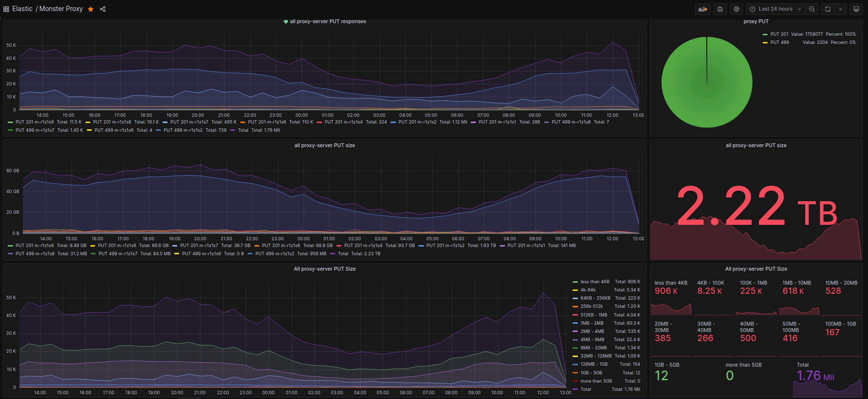
Task: Save the dashboard with the floppy disk icon
Action: click(x=720, y=9)
